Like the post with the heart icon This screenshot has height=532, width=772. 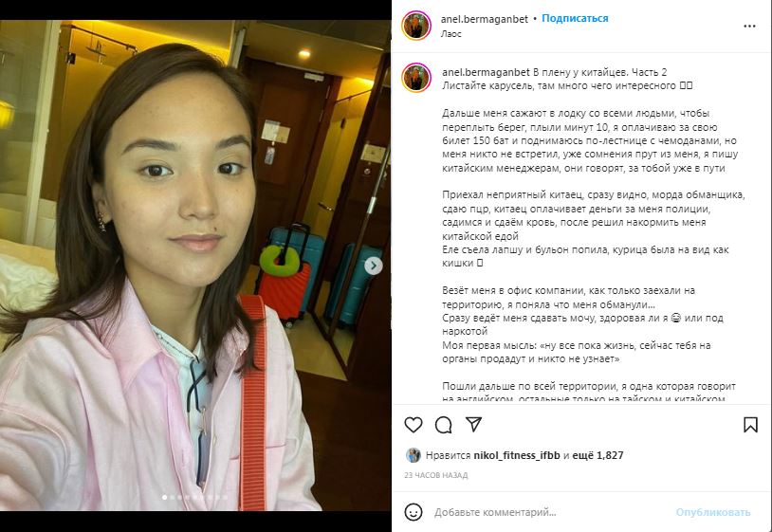click(x=414, y=425)
